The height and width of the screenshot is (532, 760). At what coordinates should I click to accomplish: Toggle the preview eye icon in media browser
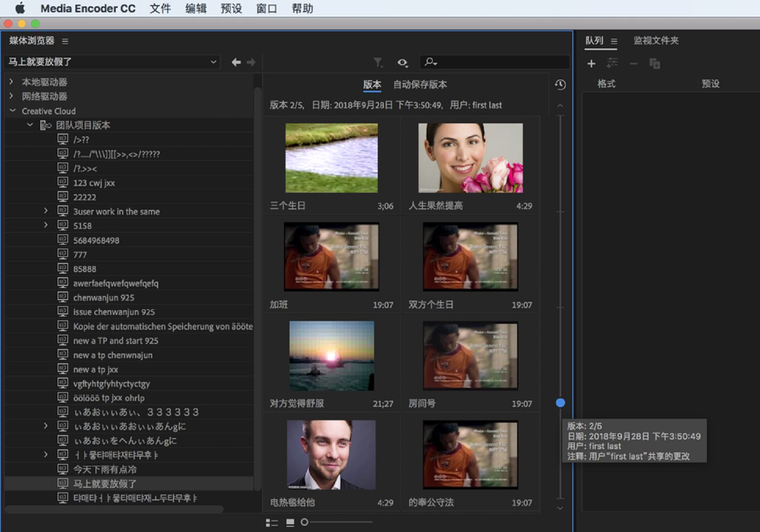click(402, 62)
